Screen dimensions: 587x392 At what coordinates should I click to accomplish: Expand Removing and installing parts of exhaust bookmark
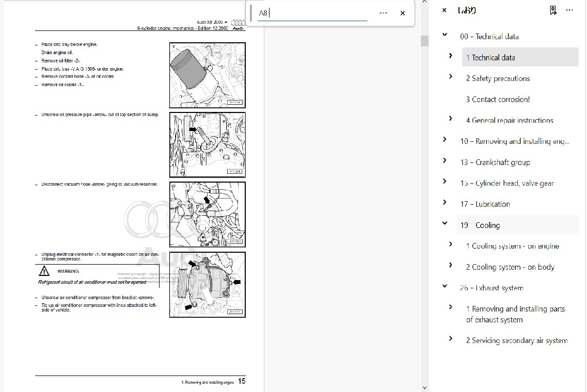click(x=450, y=307)
